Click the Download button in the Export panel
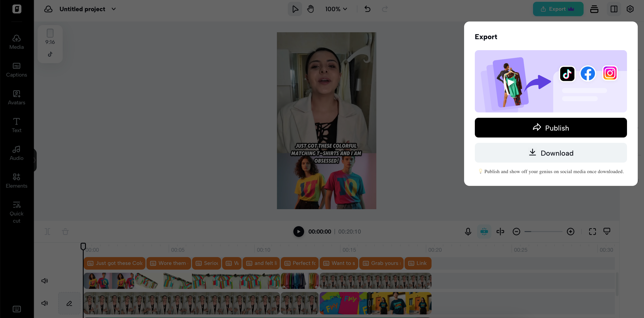This screenshot has width=644, height=318. [550, 153]
